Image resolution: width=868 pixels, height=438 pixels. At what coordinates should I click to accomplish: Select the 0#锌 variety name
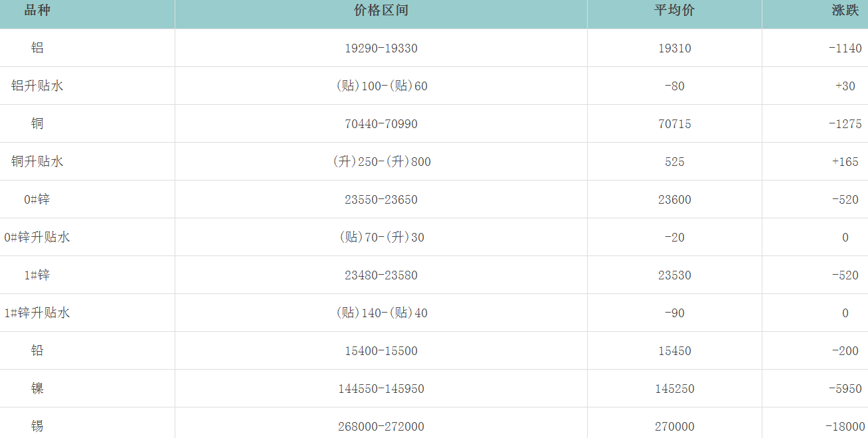pyautogui.click(x=37, y=199)
